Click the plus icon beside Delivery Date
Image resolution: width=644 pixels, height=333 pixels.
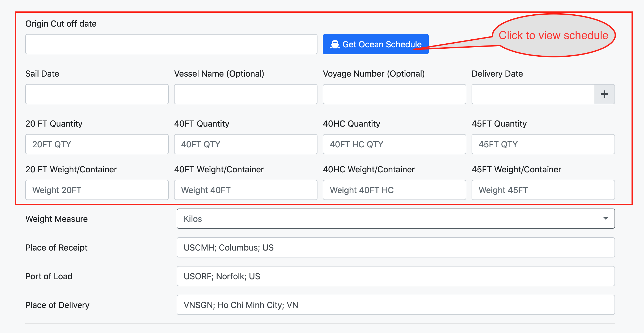tap(604, 94)
